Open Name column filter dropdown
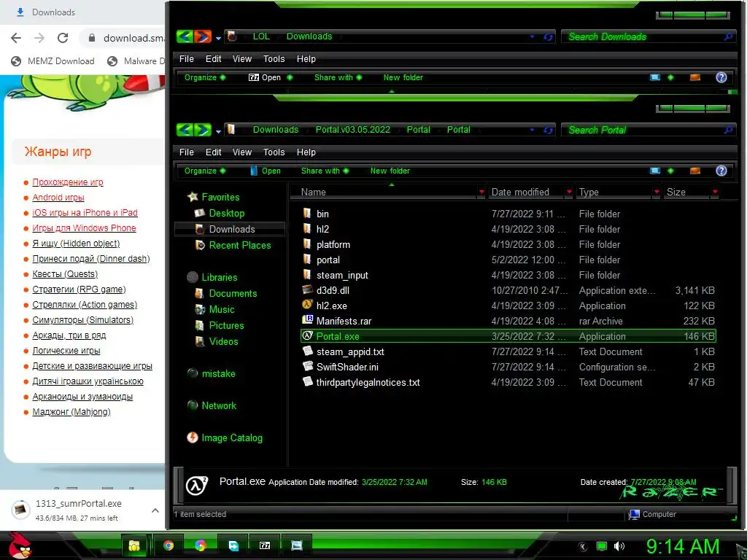 (x=481, y=192)
